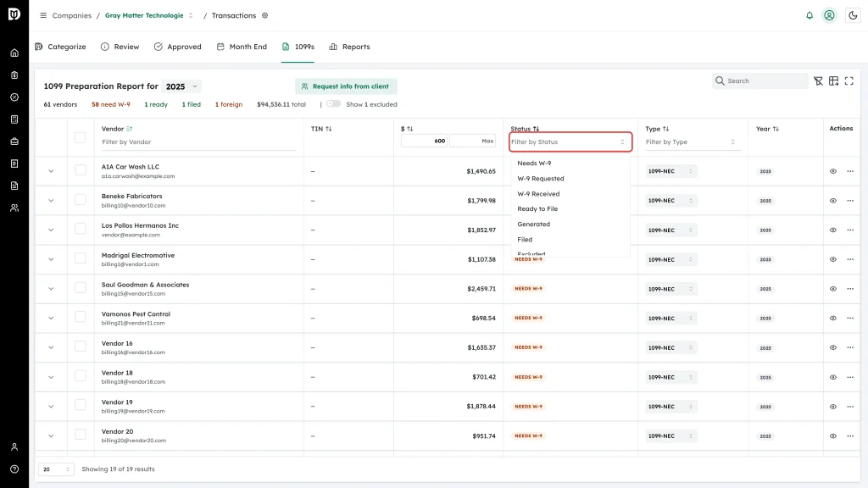Open the Filter by Status dropdown
This screenshot has height=488, width=868.
[x=570, y=142]
